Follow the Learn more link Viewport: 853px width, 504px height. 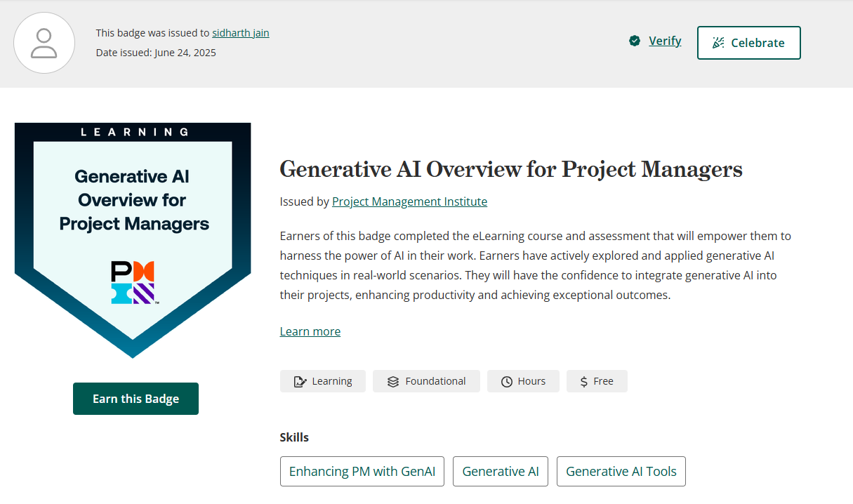pos(310,331)
